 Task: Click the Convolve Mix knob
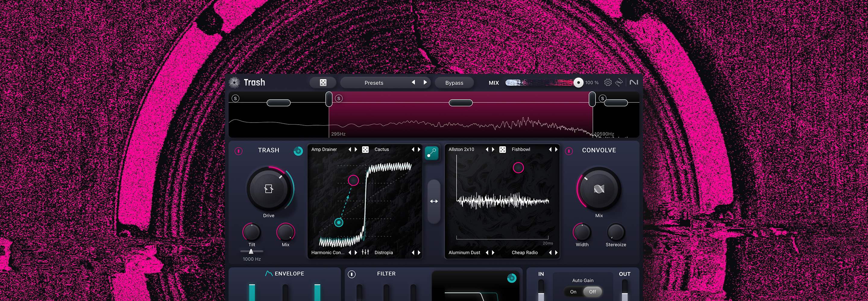(x=599, y=189)
